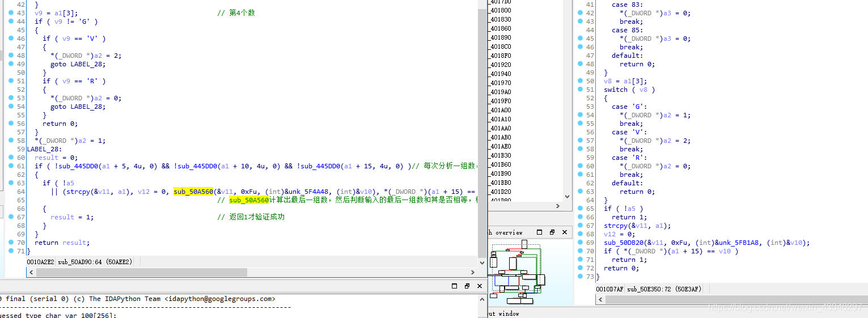Toggle breakpoint dot on line 53 in sub_50AD90 view
The image size is (868, 318).
click(x=11, y=97)
